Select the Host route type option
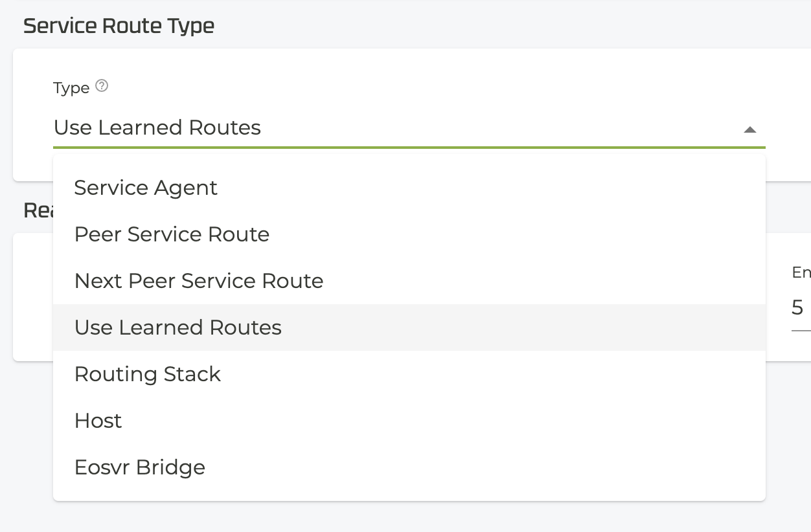Screen dimensions: 811x532 click(98, 421)
